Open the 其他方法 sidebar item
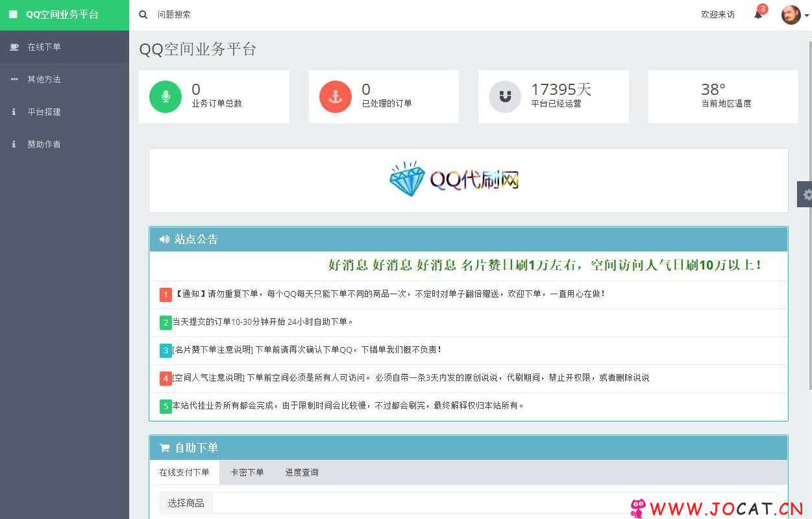Screen dimensions: 812x519 pyautogui.click(x=64, y=79)
